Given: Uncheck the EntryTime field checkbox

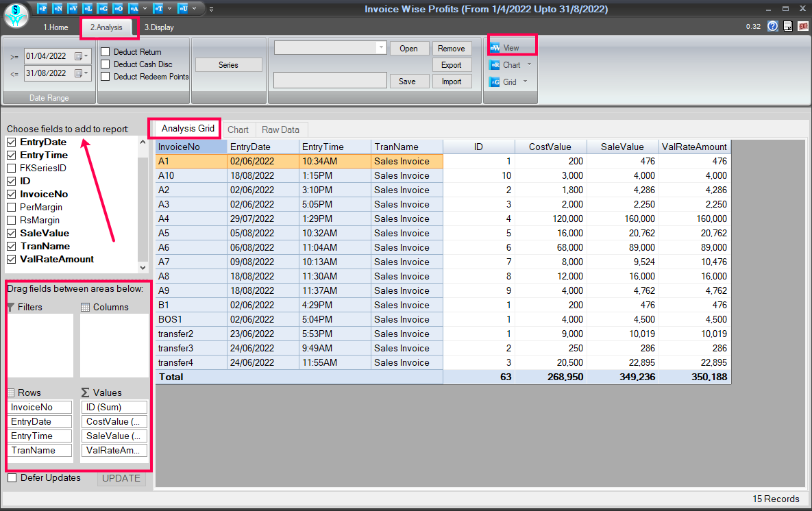Looking at the screenshot, I should [x=12, y=155].
